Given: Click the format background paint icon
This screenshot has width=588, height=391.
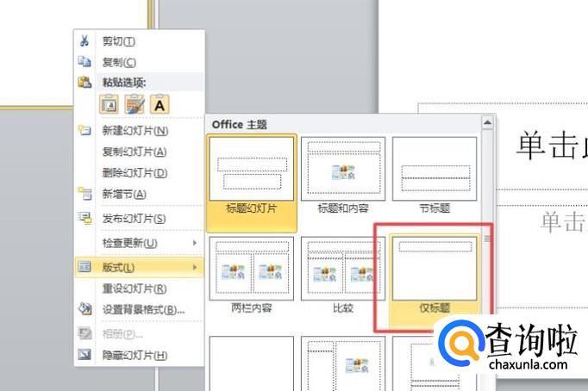Looking at the screenshot, I should [84, 308].
